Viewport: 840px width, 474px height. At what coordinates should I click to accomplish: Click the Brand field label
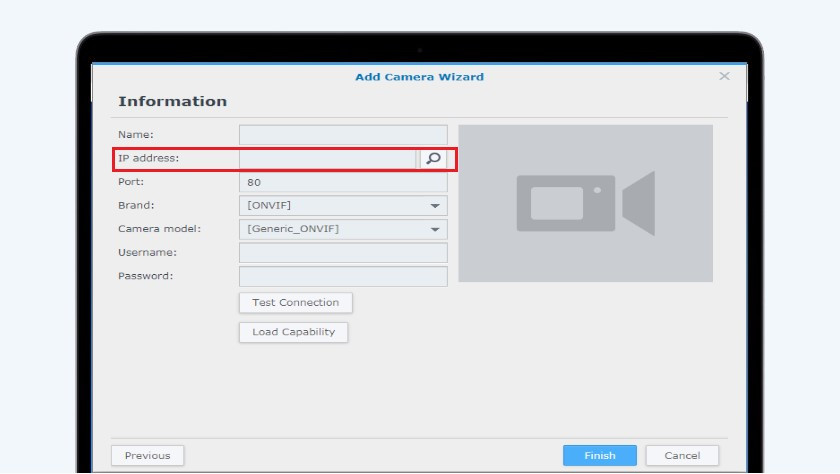tap(136, 206)
